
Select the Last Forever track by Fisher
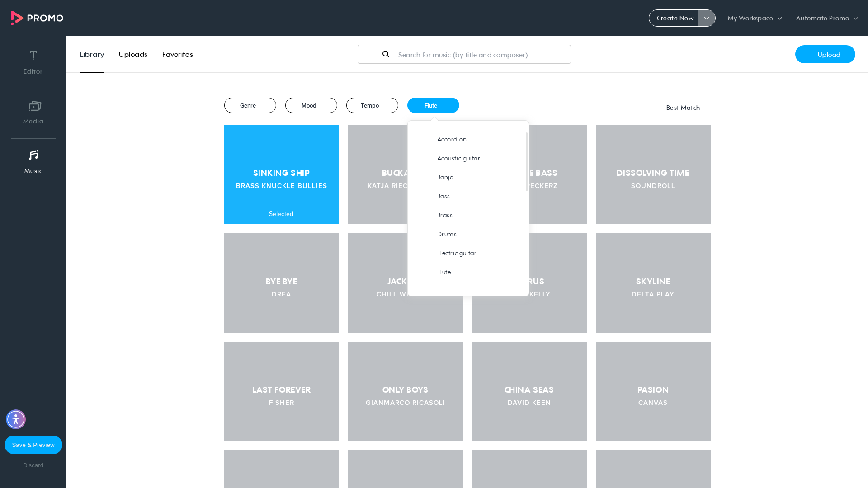tap(282, 391)
